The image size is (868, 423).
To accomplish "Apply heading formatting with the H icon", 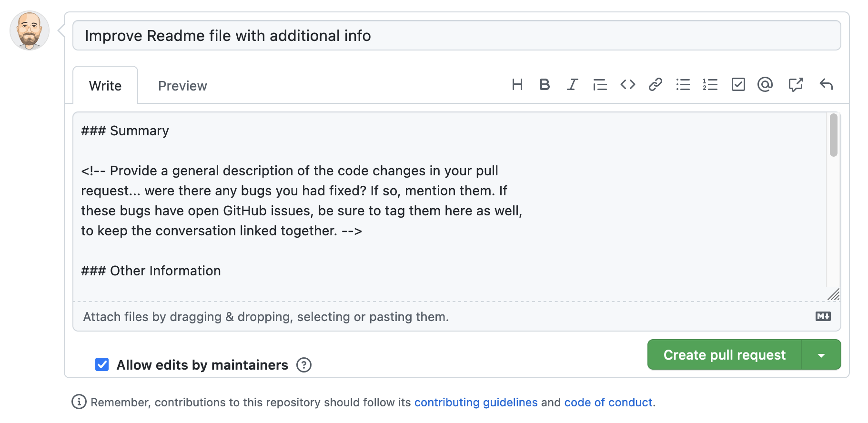I will coord(517,84).
